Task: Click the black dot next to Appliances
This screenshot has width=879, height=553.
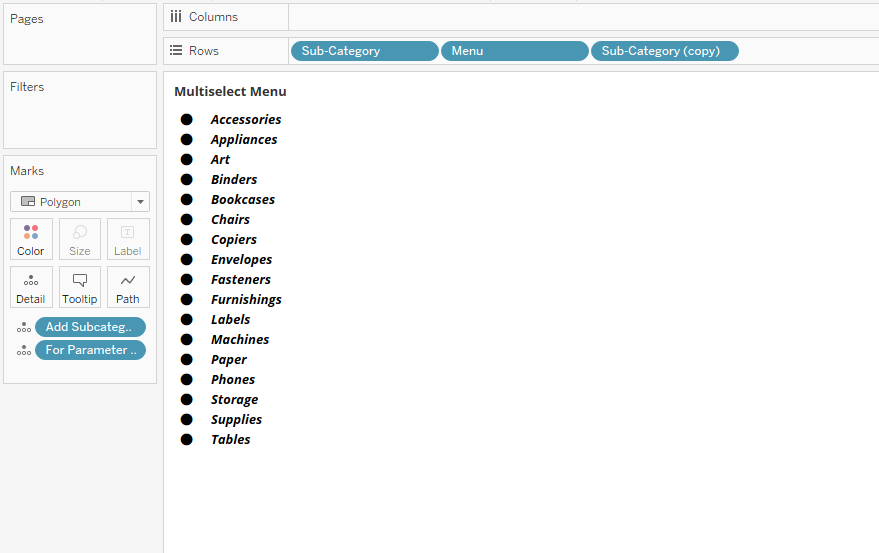Action: (x=187, y=140)
